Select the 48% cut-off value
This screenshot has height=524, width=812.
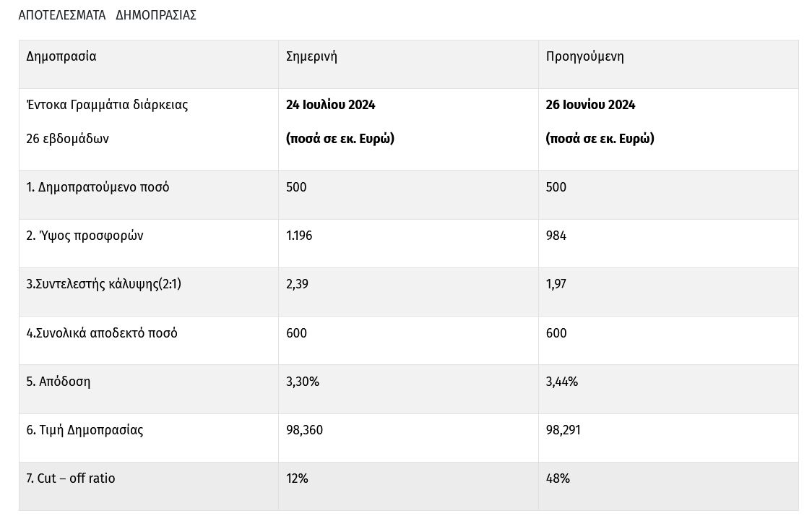click(558, 478)
